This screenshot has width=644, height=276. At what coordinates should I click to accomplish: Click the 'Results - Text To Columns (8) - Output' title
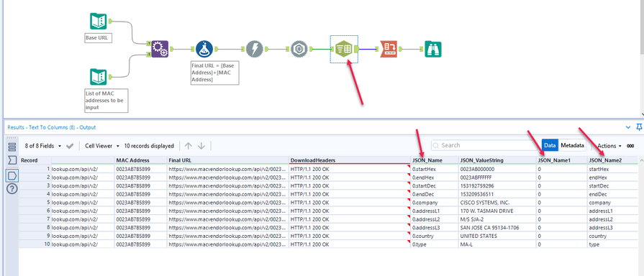[x=52, y=127]
